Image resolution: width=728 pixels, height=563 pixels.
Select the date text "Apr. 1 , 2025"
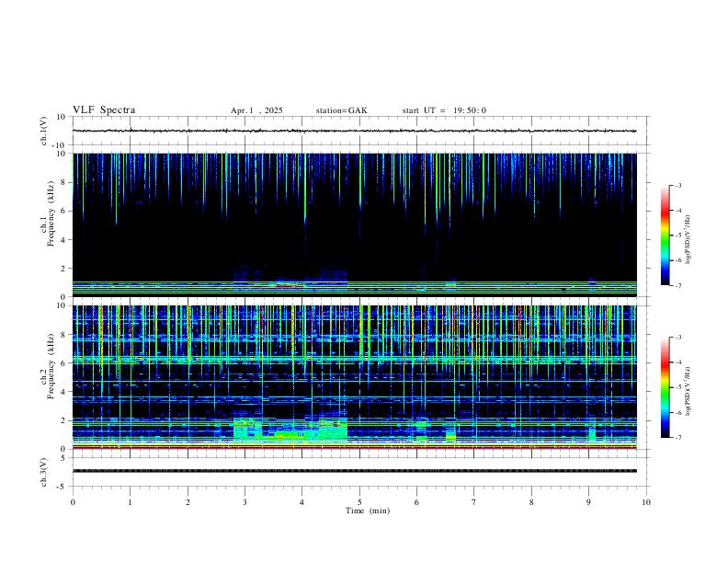[x=256, y=110]
